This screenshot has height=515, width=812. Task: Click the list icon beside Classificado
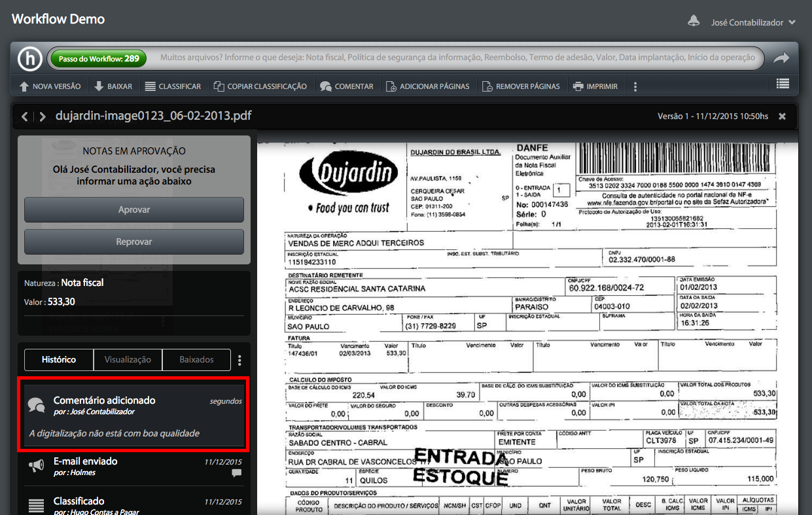tap(36, 505)
